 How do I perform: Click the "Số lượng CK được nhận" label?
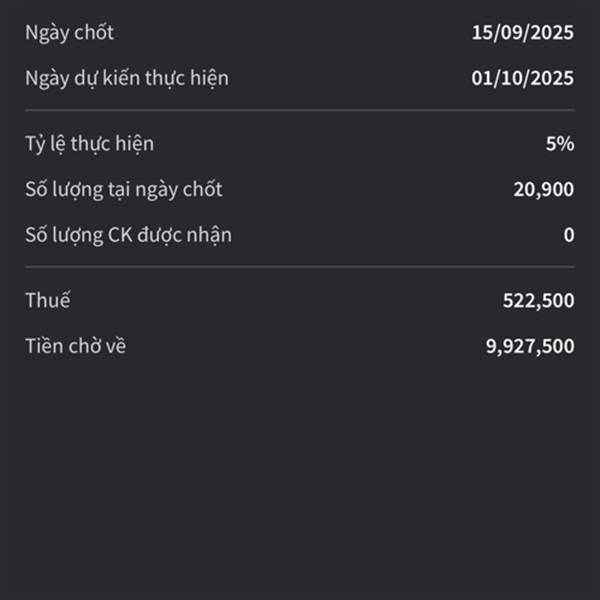click(128, 235)
